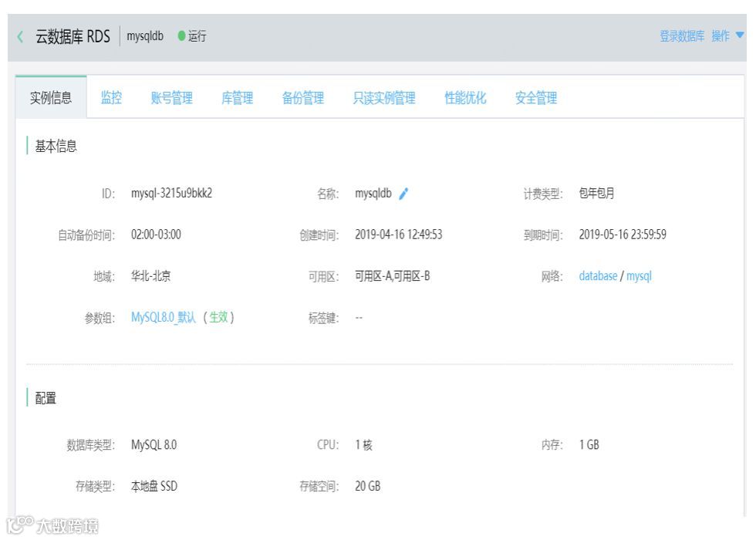Click the 生效 status text
The width and height of the screenshot is (756, 540).
coord(218,317)
